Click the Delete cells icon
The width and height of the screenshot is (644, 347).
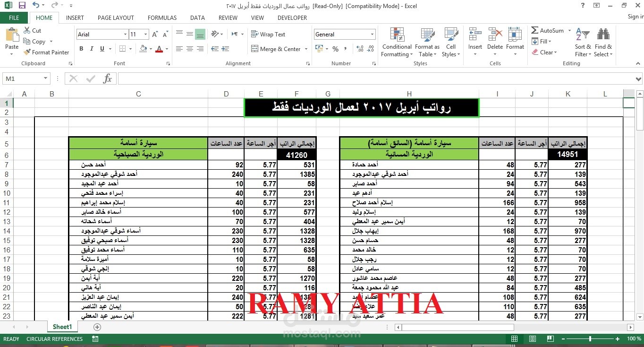[495, 35]
